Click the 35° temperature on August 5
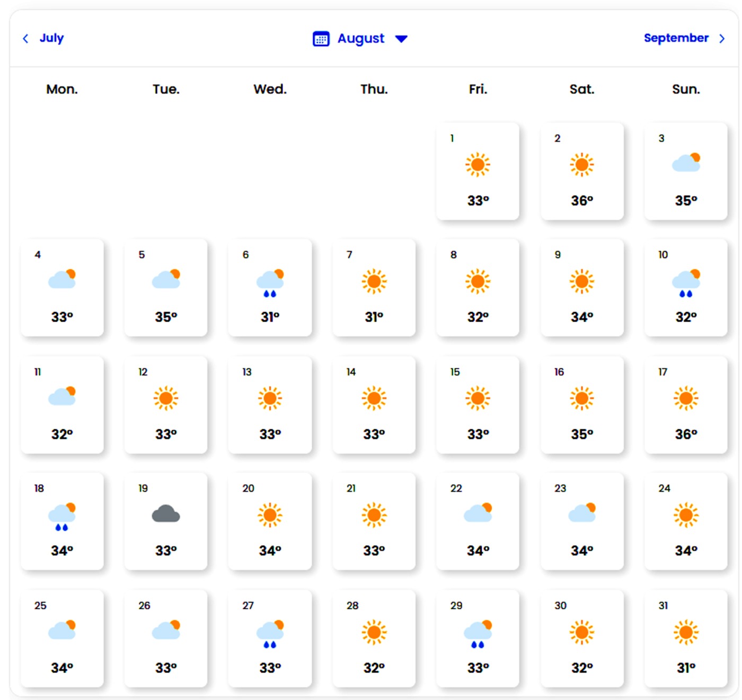This screenshot has height=700, width=742. click(166, 317)
